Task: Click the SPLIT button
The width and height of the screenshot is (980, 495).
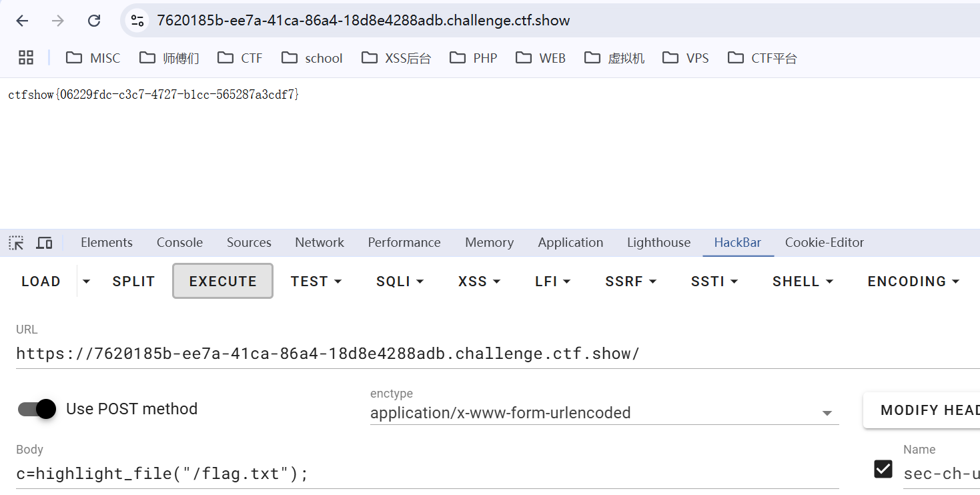Action: [133, 282]
